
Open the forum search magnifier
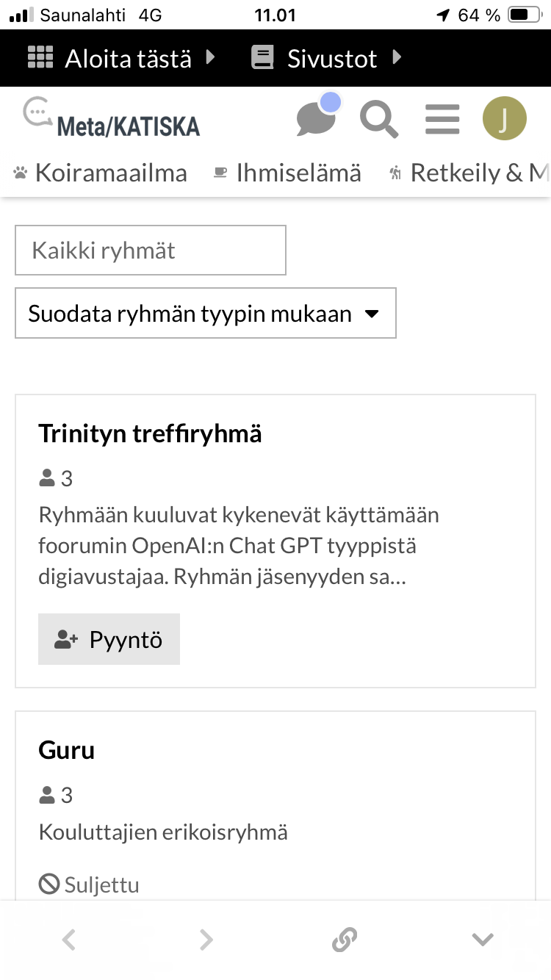[x=378, y=119]
